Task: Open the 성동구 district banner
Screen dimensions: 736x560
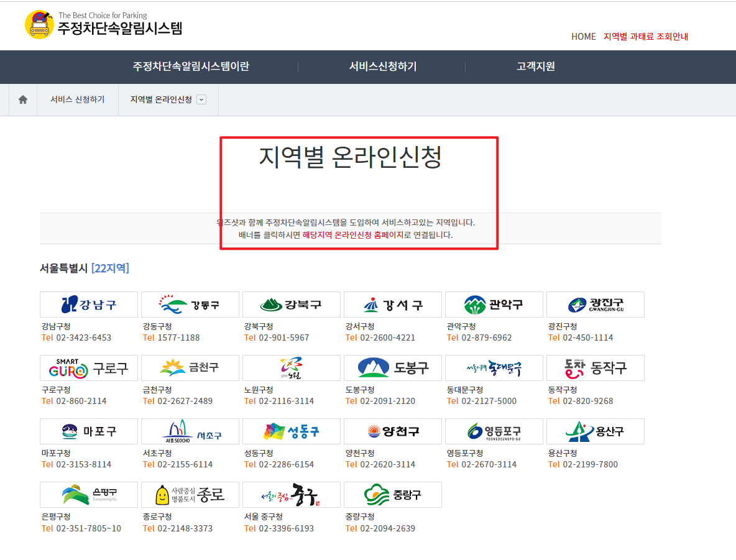Action: tap(292, 431)
